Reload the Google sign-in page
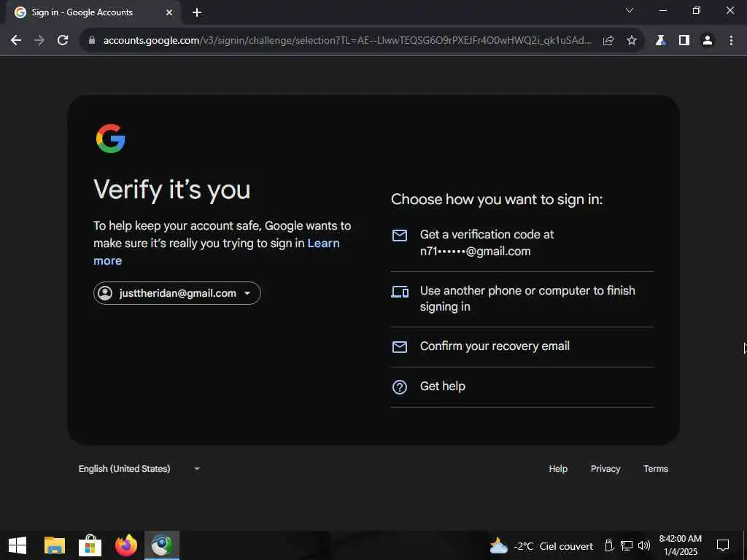The width and height of the screenshot is (747, 560). point(63,41)
